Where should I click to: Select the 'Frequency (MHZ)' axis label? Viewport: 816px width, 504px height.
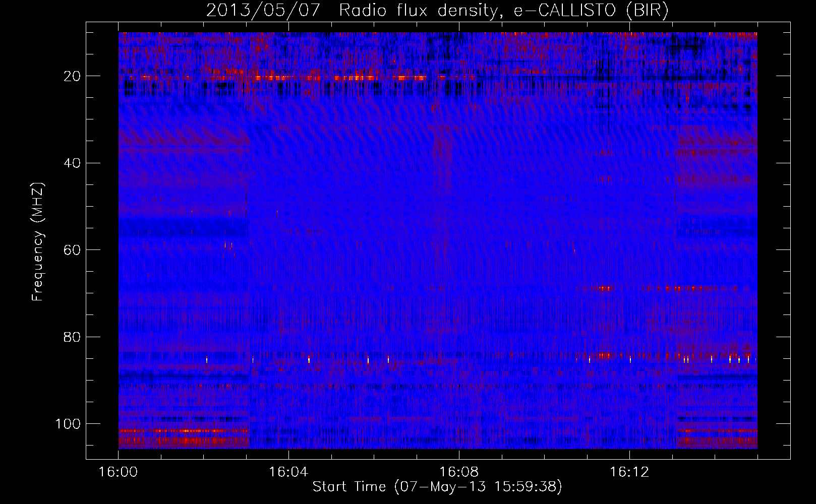pos(38,242)
